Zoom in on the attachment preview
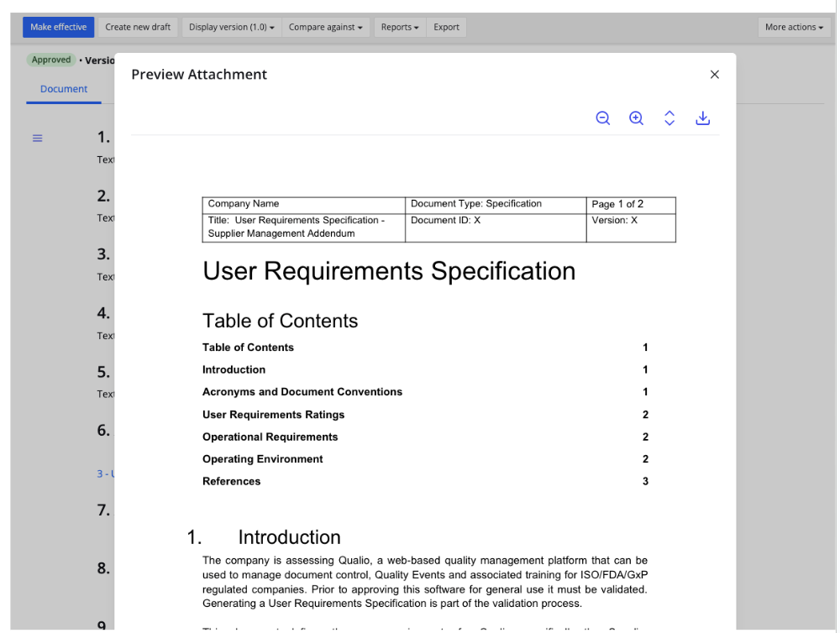The width and height of the screenshot is (840, 633). pyautogui.click(x=636, y=118)
